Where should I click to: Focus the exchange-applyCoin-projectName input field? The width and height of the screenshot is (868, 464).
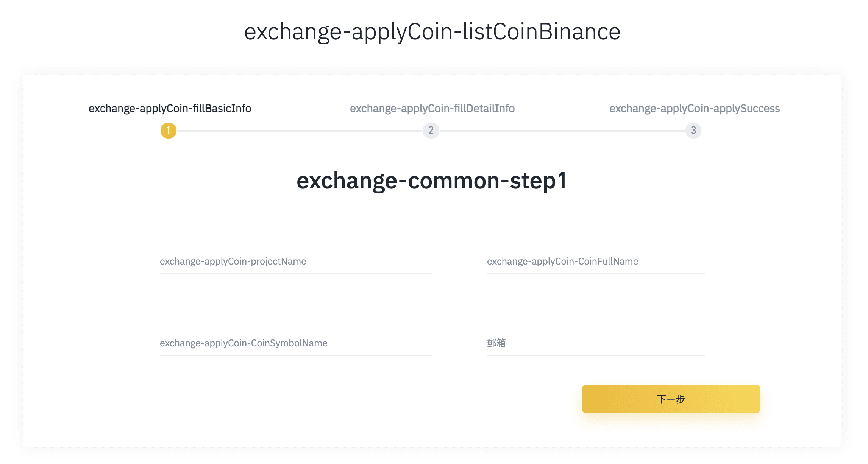[296, 262]
